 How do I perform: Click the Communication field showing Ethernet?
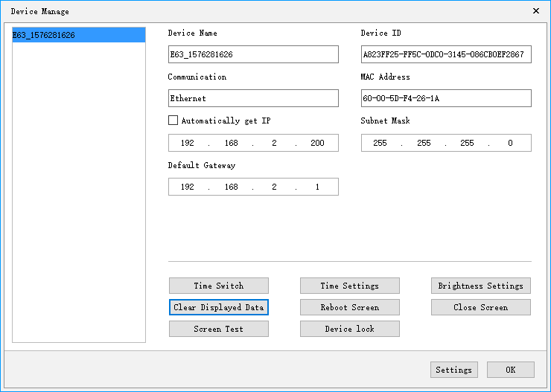click(x=253, y=98)
